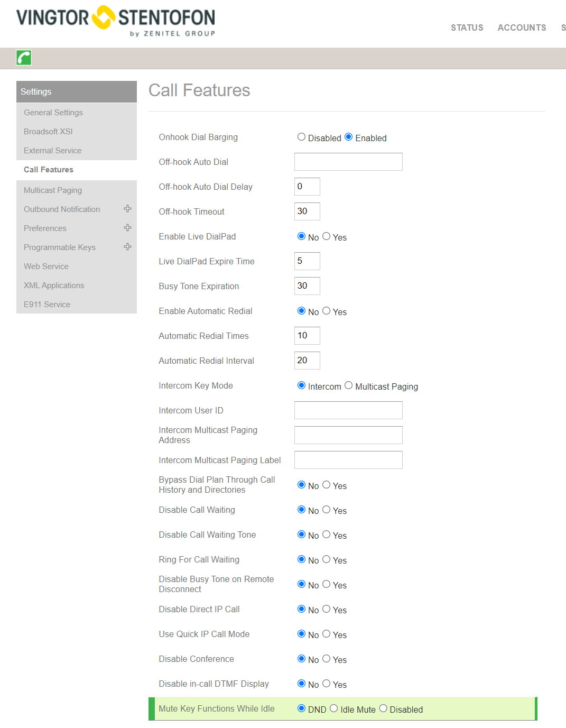The image size is (566, 728).
Task: Select Multicast Paging for Intercom Key Mode
Action: [349, 385]
